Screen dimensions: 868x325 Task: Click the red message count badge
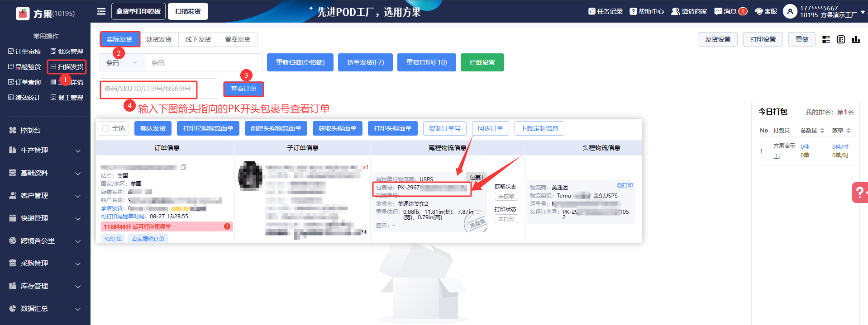click(743, 11)
